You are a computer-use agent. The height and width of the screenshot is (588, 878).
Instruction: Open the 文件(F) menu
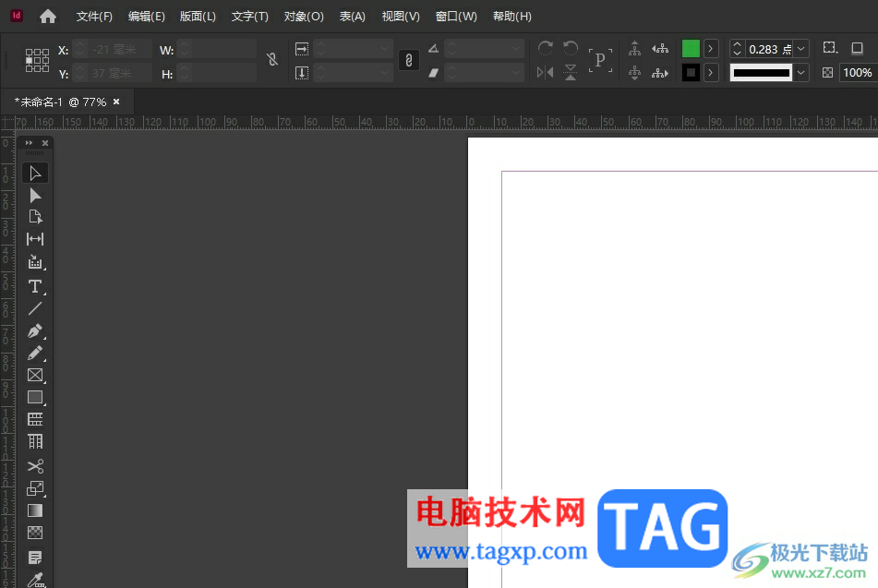pos(94,17)
